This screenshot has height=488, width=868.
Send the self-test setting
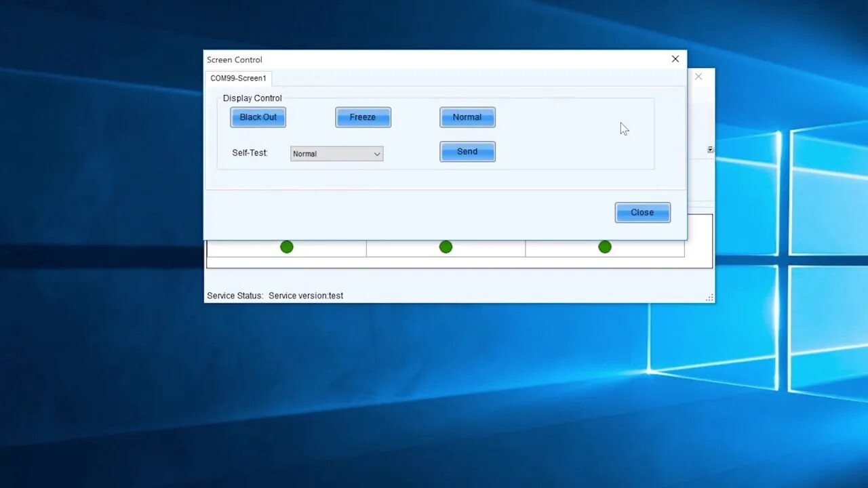467,152
